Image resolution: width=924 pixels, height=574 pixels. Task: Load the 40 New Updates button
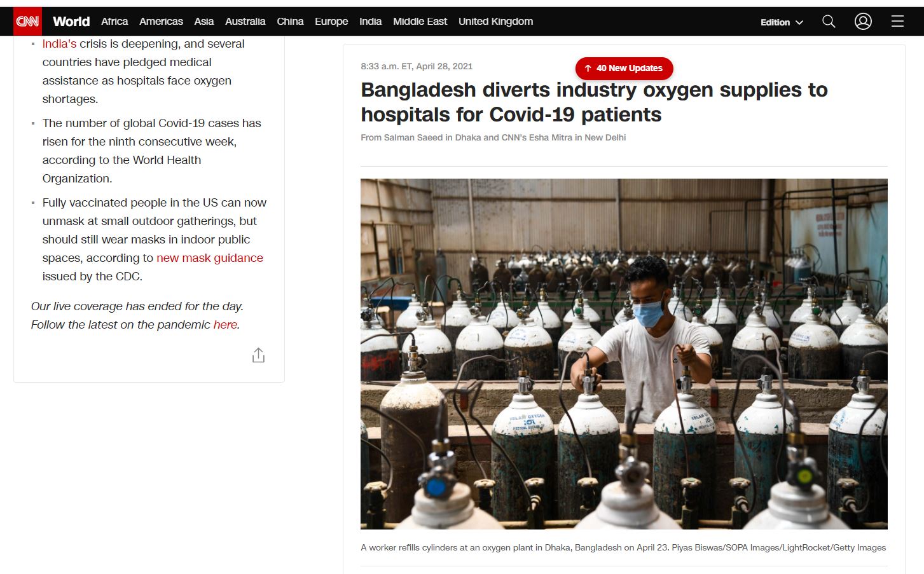tap(624, 68)
